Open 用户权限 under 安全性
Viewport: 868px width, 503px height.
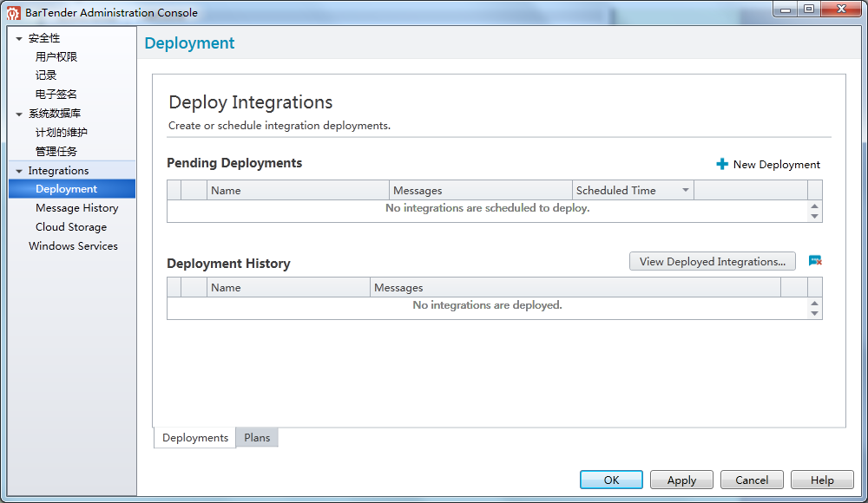click(x=56, y=57)
